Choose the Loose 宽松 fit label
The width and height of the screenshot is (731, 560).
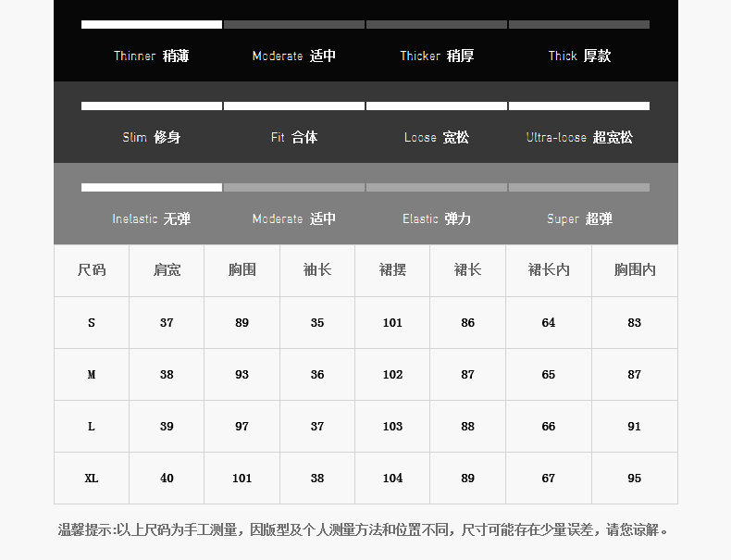coord(437,138)
